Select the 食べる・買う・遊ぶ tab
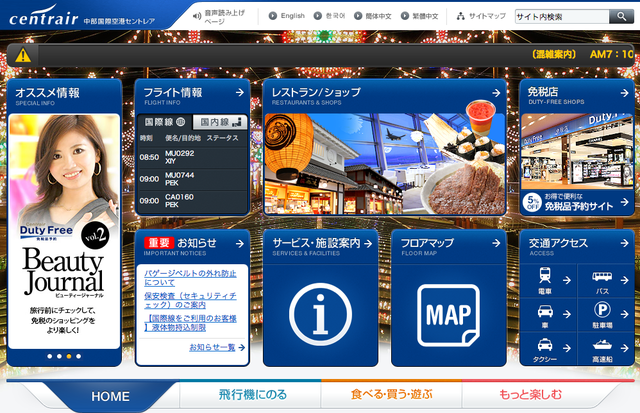The width and height of the screenshot is (640, 413). pos(391,395)
